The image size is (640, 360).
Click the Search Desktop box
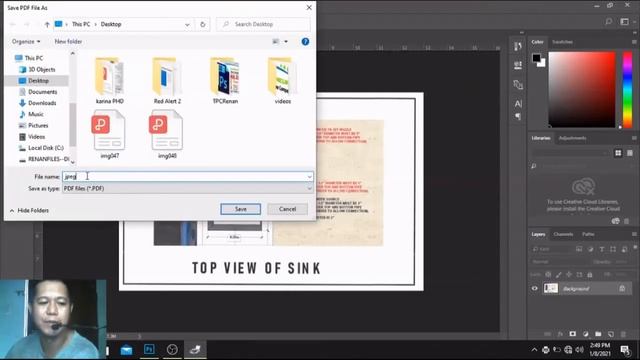click(263, 24)
